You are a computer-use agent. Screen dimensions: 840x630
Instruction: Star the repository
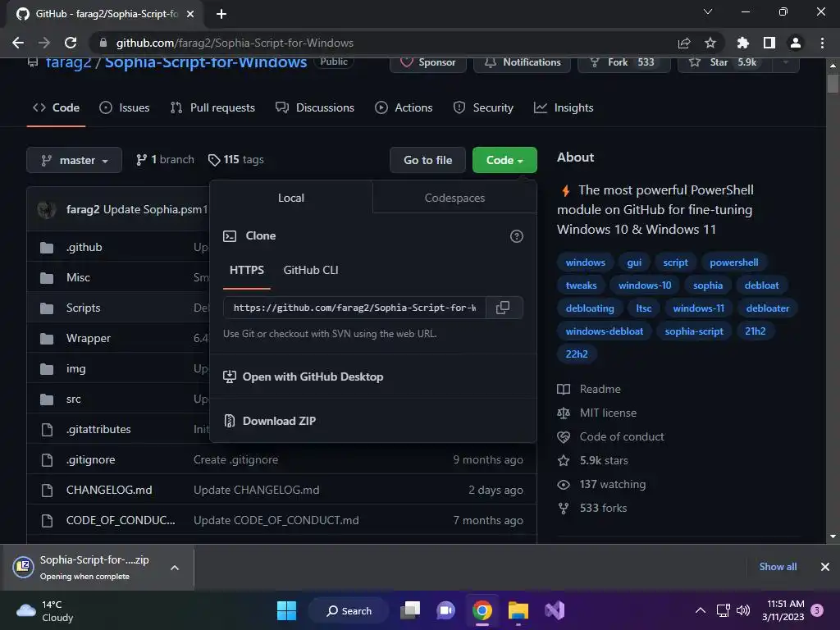click(724, 62)
